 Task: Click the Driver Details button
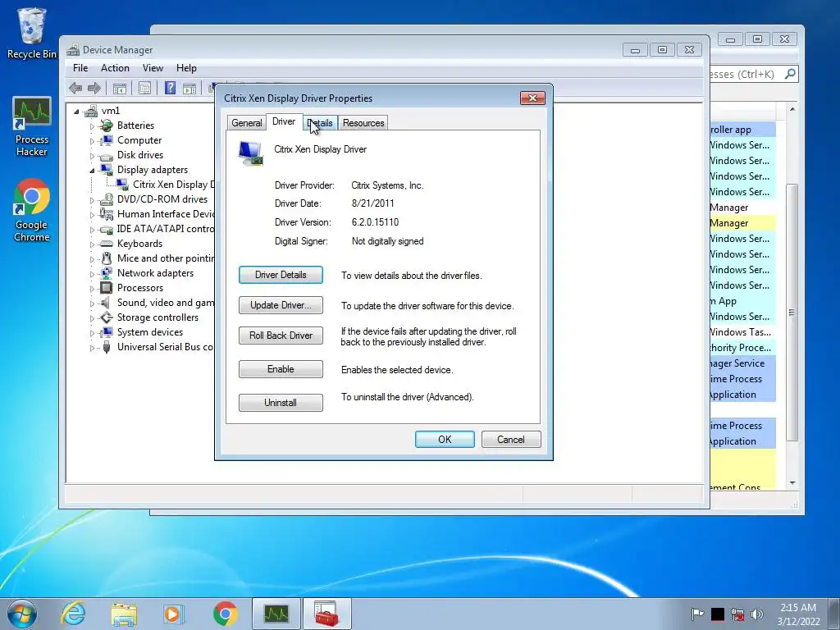pos(281,275)
